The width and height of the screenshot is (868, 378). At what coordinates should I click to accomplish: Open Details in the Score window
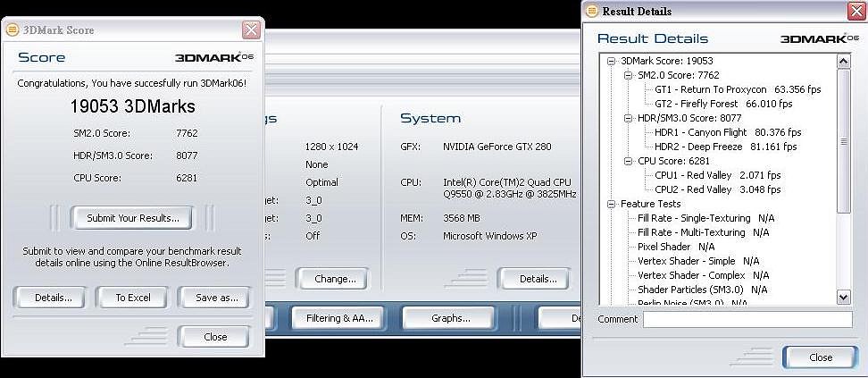click(x=50, y=298)
